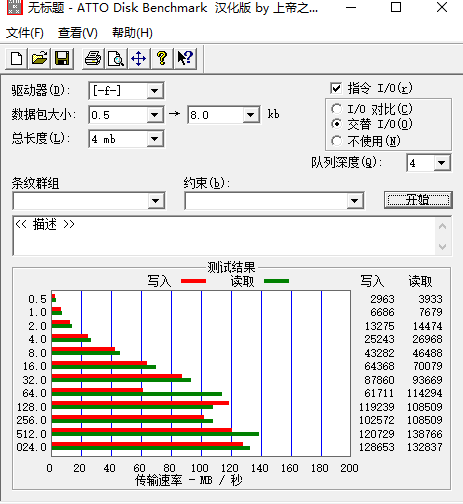Viewport: 463px width, 504px height.
Task: Click the description scrollbar down arrow
Action: pos(443,247)
